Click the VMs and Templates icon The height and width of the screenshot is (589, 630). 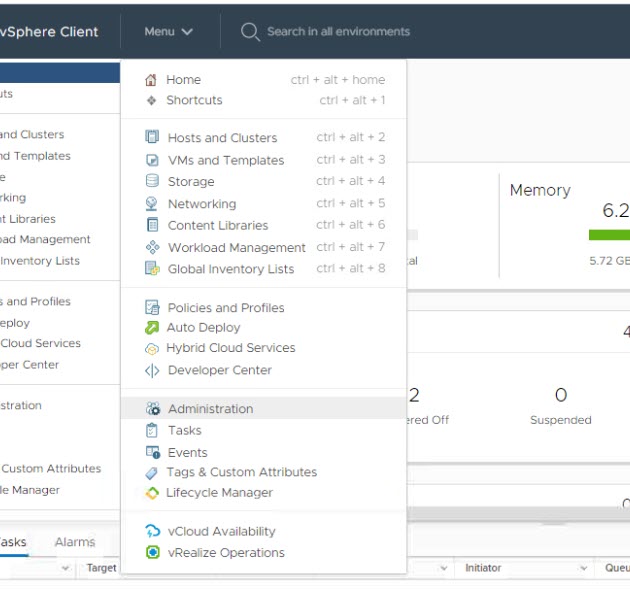(x=152, y=160)
